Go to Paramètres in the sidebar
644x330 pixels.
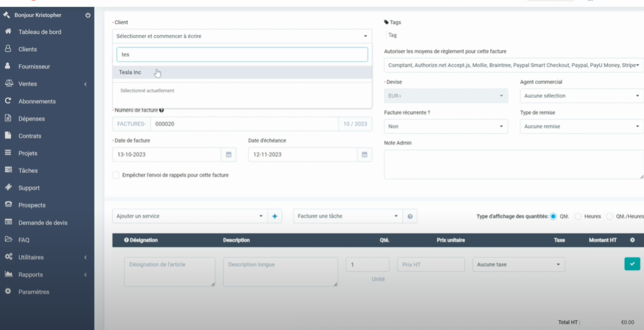tap(33, 292)
